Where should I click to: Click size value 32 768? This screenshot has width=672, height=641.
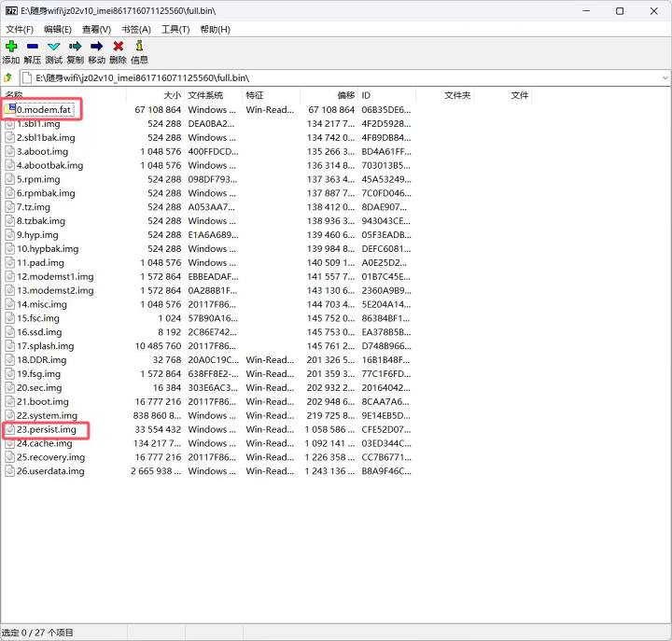point(167,360)
